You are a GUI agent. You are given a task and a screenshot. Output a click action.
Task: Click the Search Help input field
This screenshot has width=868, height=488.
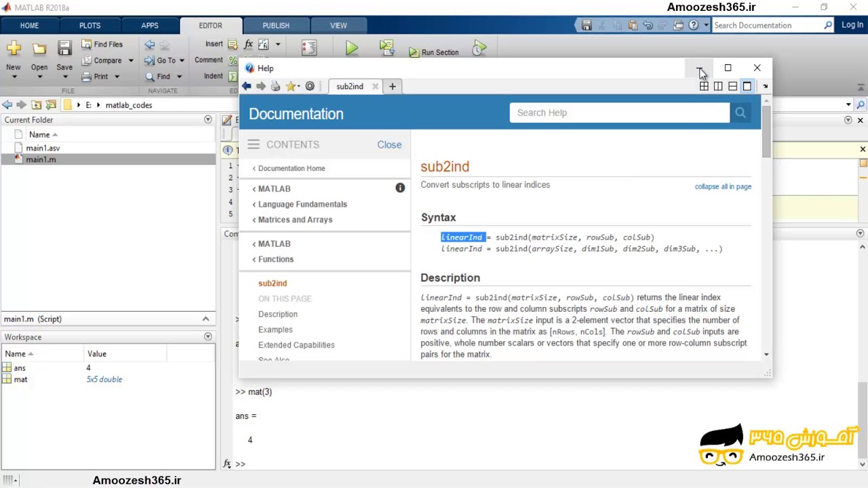click(x=620, y=113)
